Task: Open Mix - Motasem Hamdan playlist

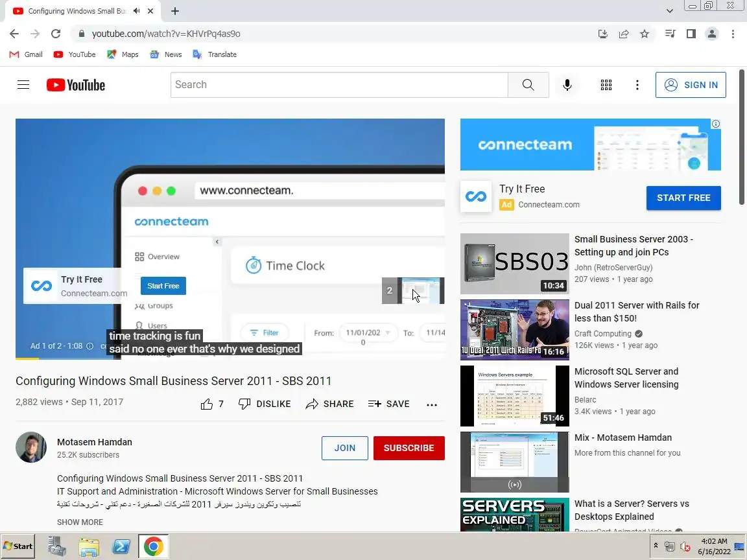Action: click(x=622, y=437)
